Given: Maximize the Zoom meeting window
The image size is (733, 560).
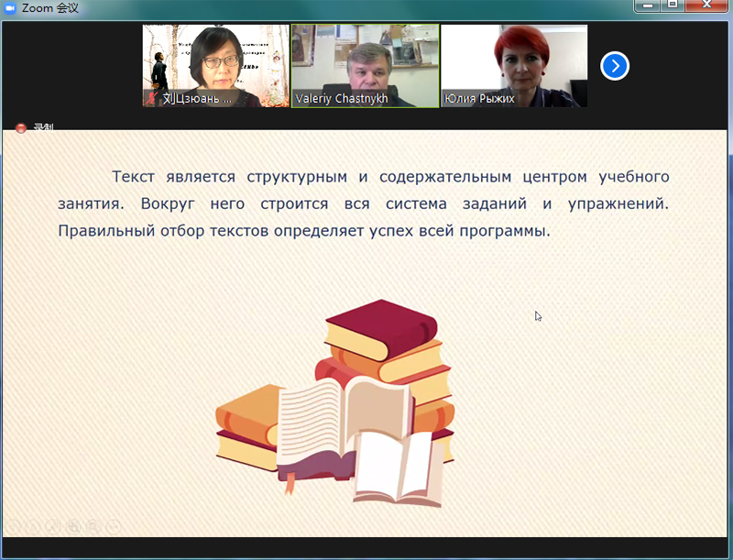Looking at the screenshot, I should tap(672, 6).
